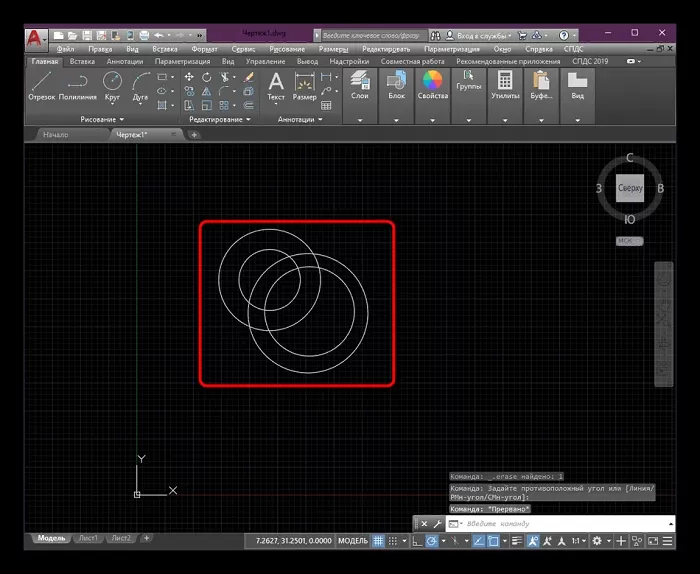Open the Свойства properties panel
This screenshot has width=700, height=574.
[x=433, y=85]
